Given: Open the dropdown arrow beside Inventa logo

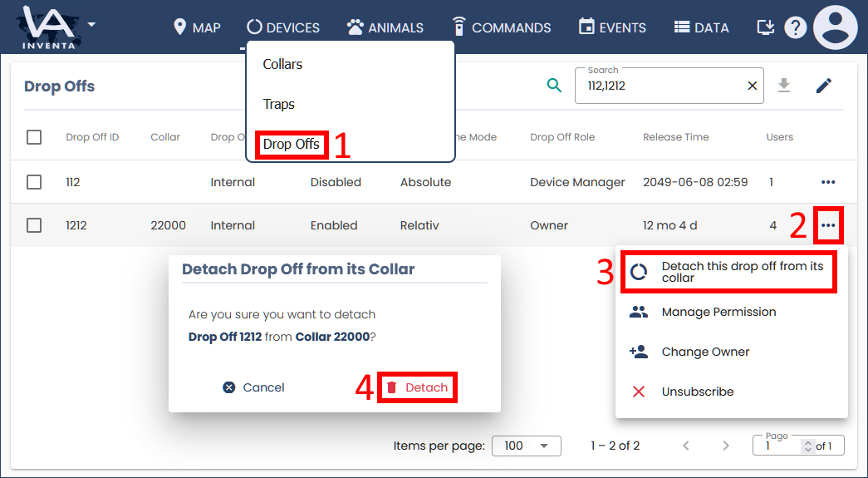Looking at the screenshot, I should click(x=91, y=24).
